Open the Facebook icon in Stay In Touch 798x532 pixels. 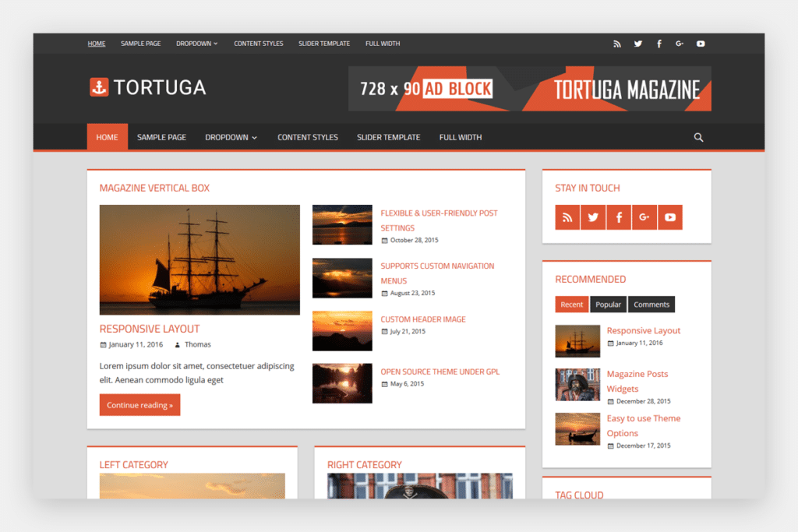point(619,217)
